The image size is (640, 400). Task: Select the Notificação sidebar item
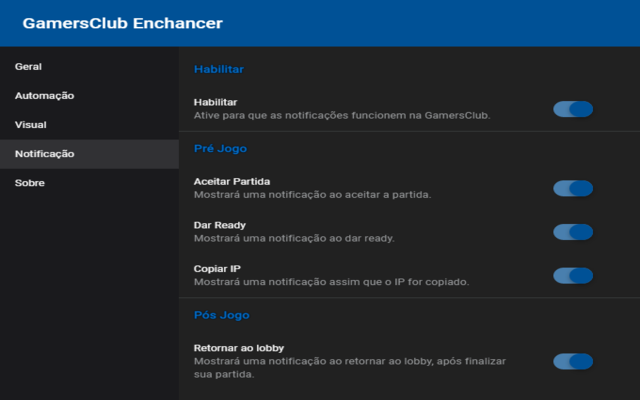(x=89, y=154)
